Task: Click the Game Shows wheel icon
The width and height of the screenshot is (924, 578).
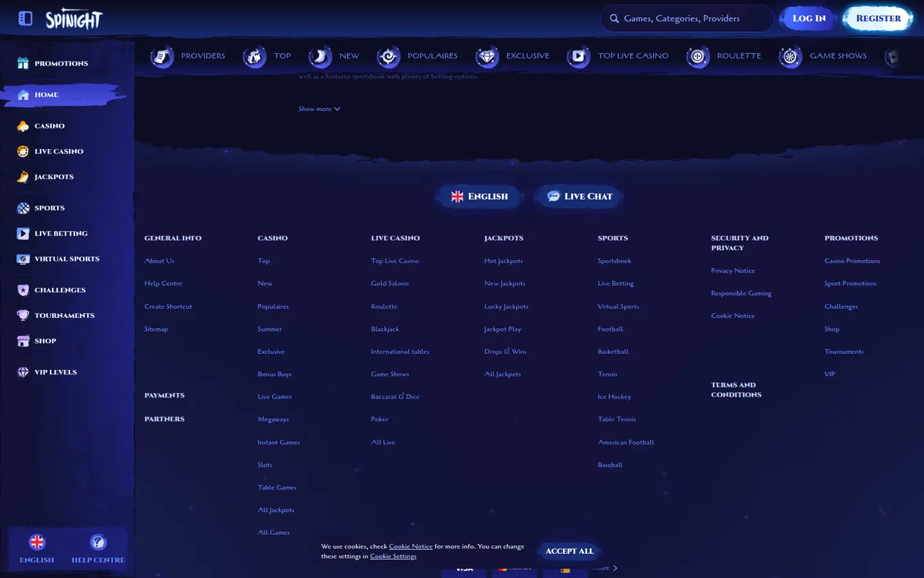Action: tap(790, 57)
